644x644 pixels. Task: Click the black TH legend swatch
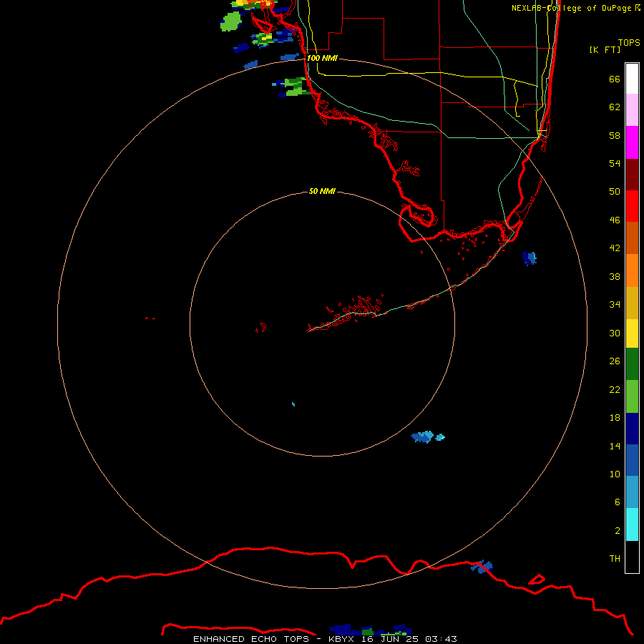pyautogui.click(x=632, y=557)
